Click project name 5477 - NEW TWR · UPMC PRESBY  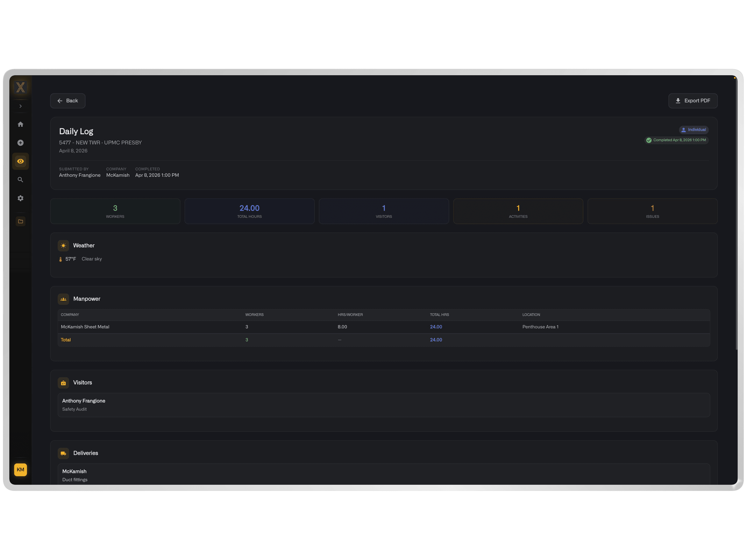pyautogui.click(x=100, y=143)
